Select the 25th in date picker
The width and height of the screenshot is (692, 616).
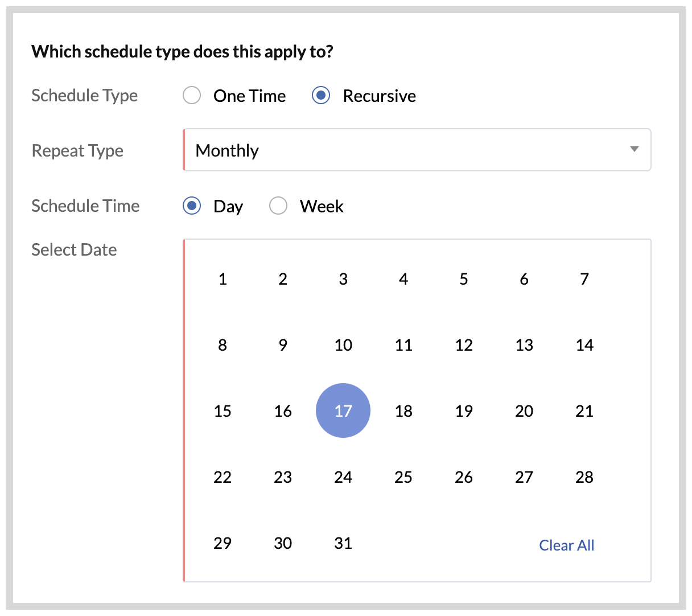403,477
